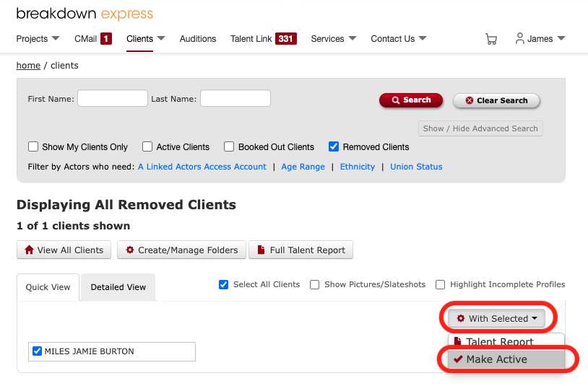Expand the Clients dropdown arrow
This screenshot has height=386, width=588.
(x=161, y=38)
